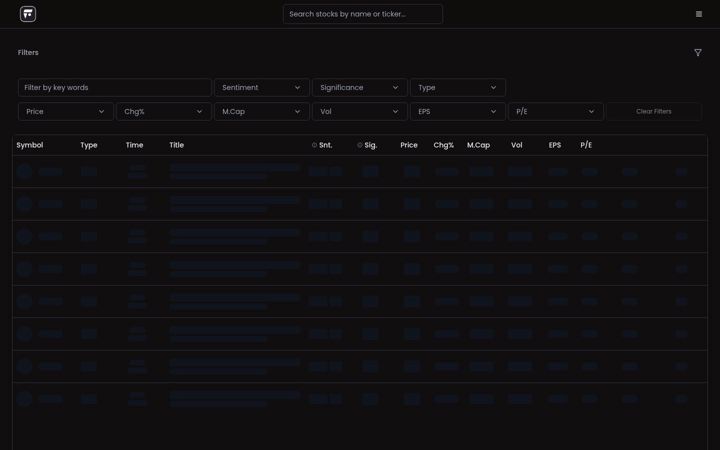Sort by P/E column header

586,145
